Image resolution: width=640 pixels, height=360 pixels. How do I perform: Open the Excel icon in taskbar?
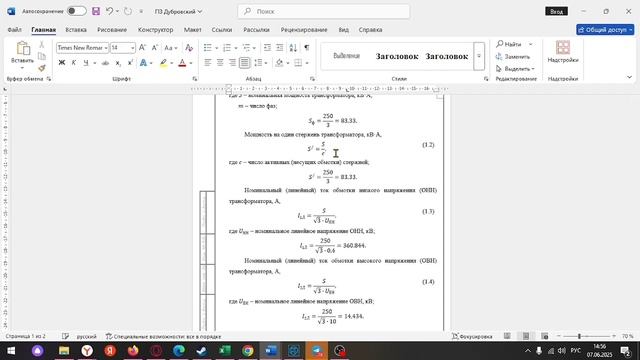[224, 351]
